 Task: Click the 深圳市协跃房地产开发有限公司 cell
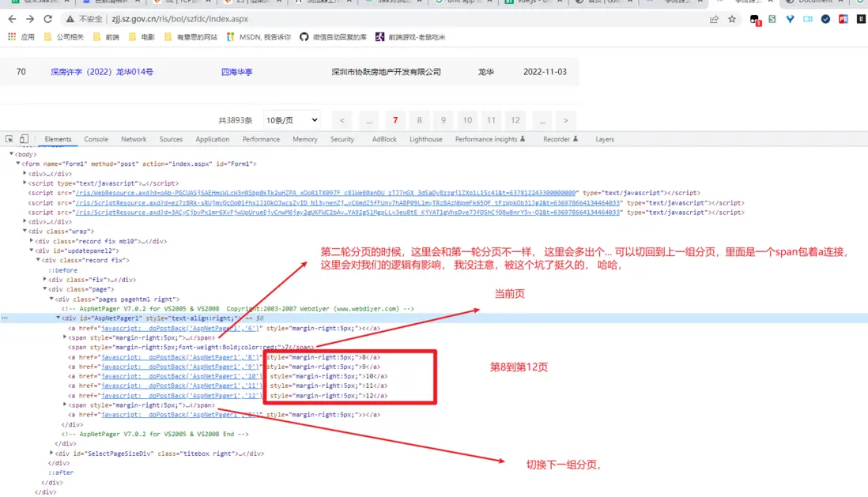pyautogui.click(x=387, y=72)
